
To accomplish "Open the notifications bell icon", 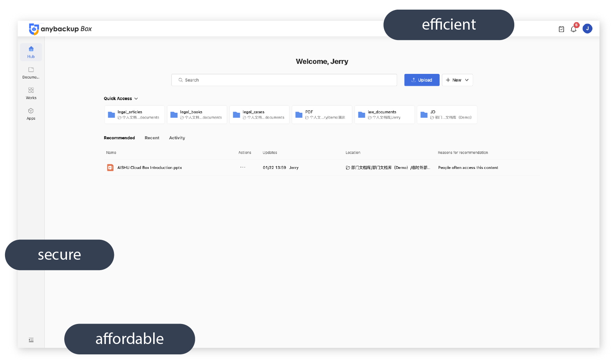I will pyautogui.click(x=573, y=29).
